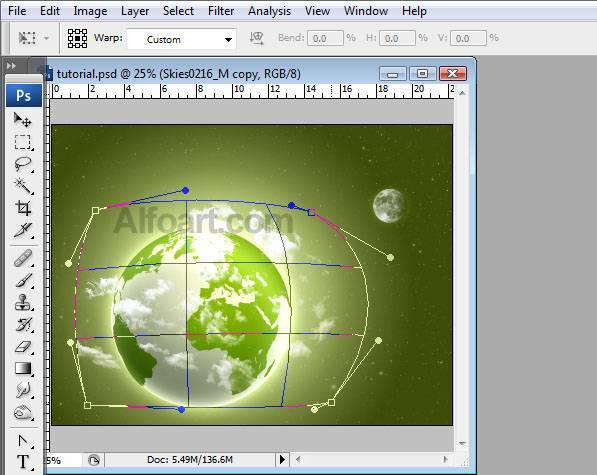The width and height of the screenshot is (597, 475).
Task: Expand the toolbox double-arrow
Action: tap(11, 66)
